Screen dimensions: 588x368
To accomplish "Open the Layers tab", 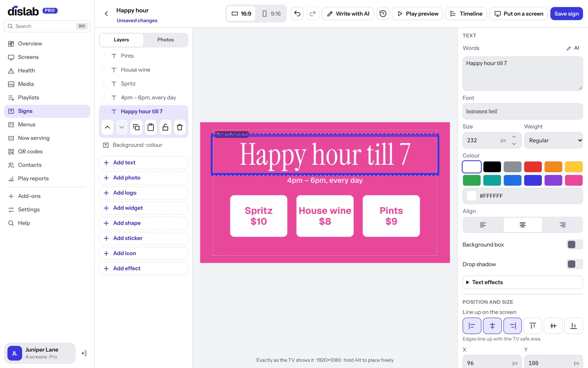I will (x=121, y=40).
